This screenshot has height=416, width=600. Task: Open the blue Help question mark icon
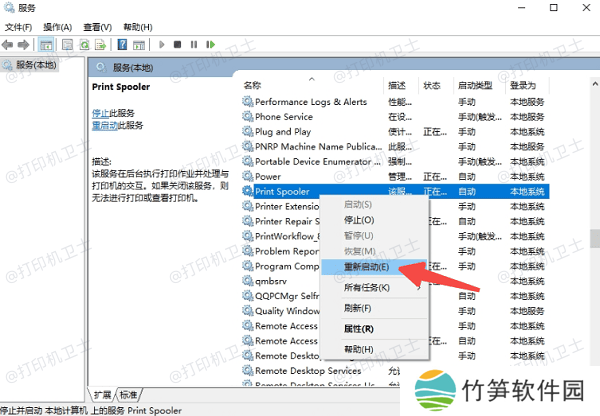click(x=122, y=44)
